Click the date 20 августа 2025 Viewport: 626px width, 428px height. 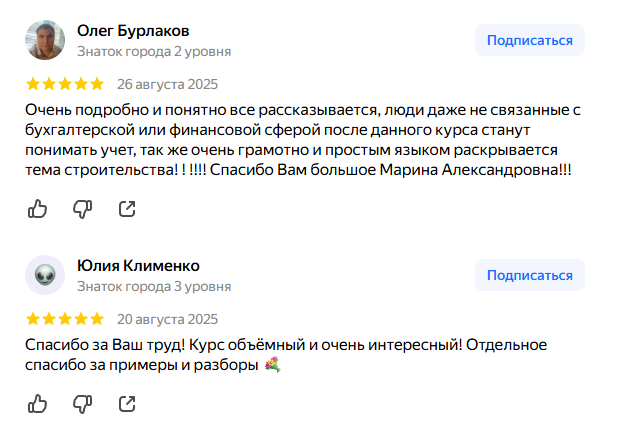pos(167,320)
